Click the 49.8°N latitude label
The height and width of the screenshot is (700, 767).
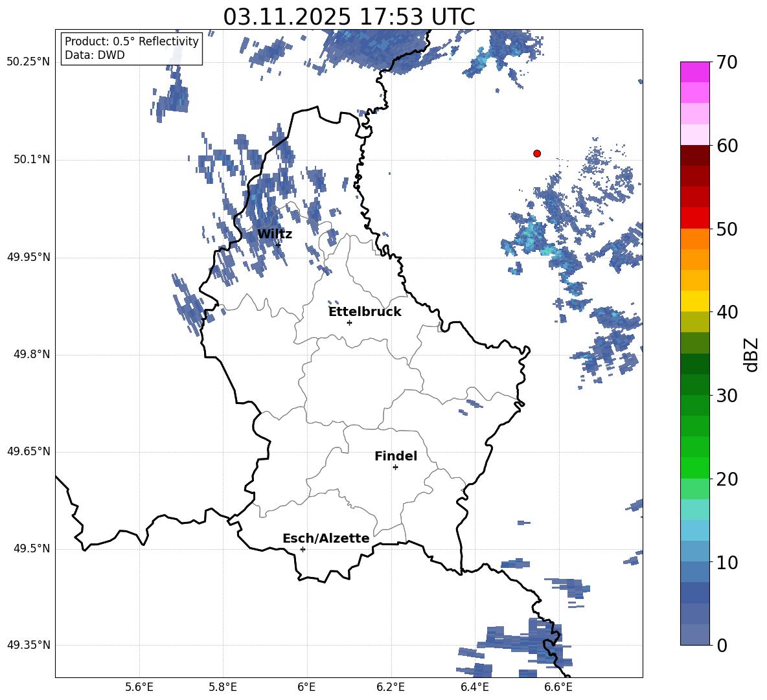pyautogui.click(x=32, y=354)
